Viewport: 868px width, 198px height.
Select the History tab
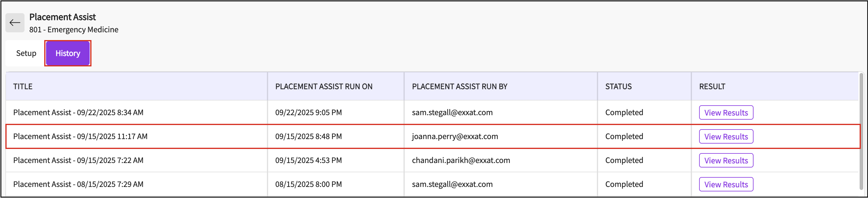click(68, 53)
